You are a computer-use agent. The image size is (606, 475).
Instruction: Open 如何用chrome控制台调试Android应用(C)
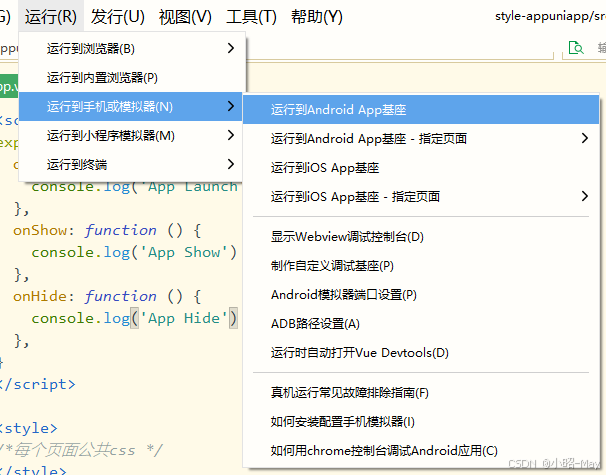point(421,451)
